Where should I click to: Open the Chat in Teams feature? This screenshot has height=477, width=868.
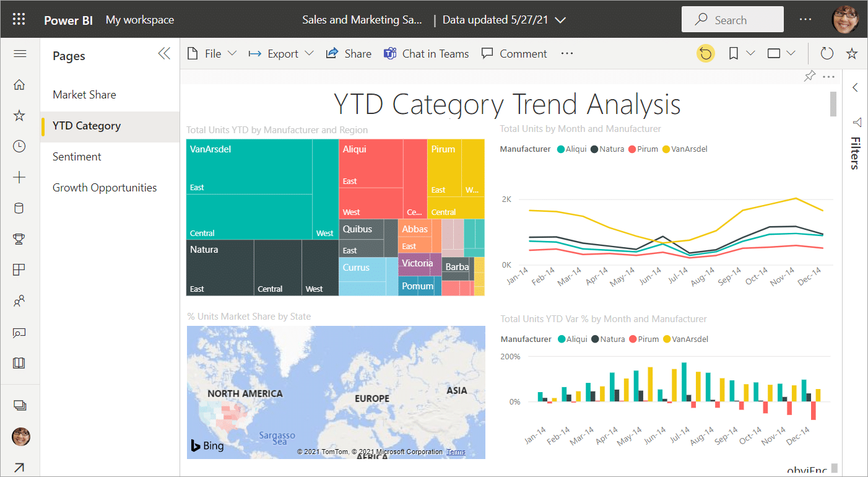tap(426, 53)
